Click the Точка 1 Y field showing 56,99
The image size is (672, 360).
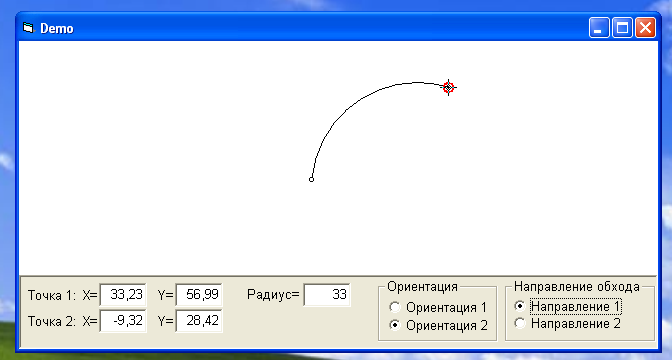point(199,294)
